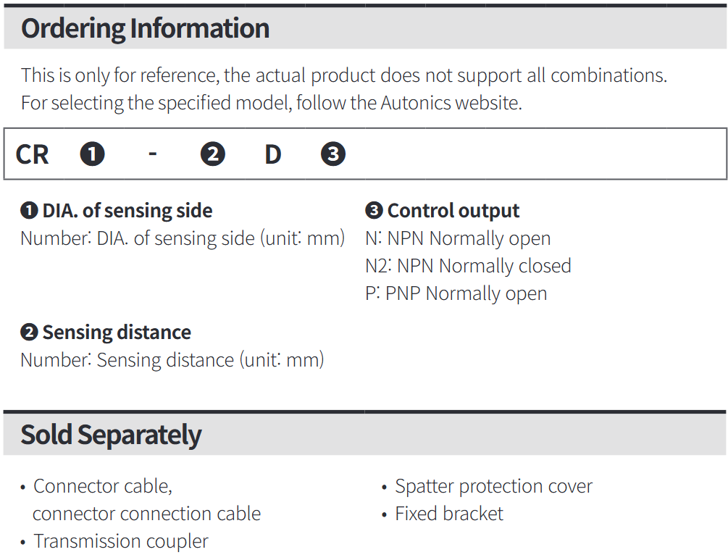Click the dash separator in model code
728x560 pixels.
click(x=153, y=154)
